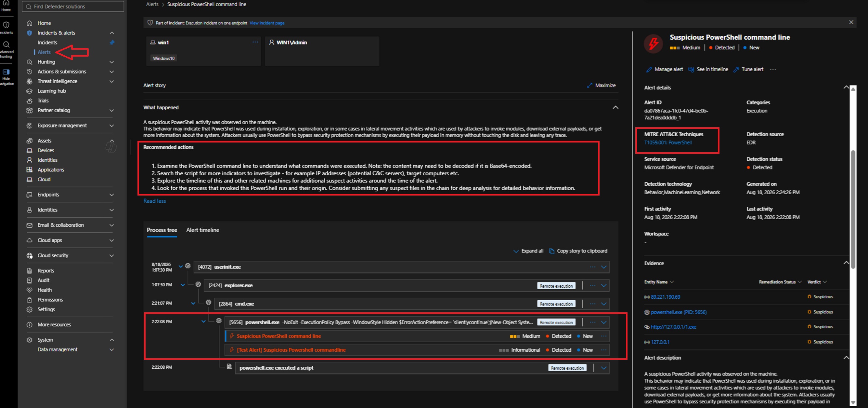Viewport: 868px width, 408px height.
Task: Open the Verdict column dropdown
Action: pyautogui.click(x=817, y=282)
